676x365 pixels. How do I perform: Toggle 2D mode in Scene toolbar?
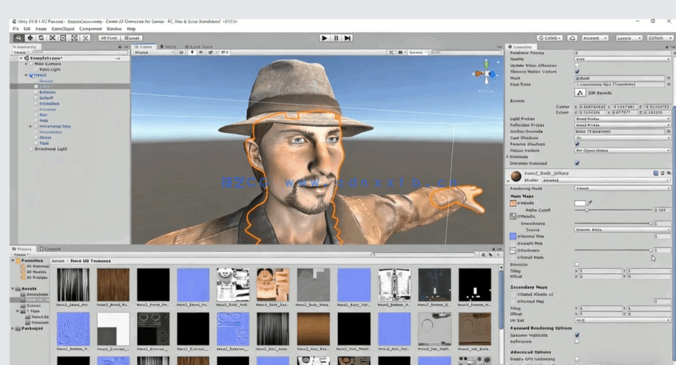click(182, 52)
